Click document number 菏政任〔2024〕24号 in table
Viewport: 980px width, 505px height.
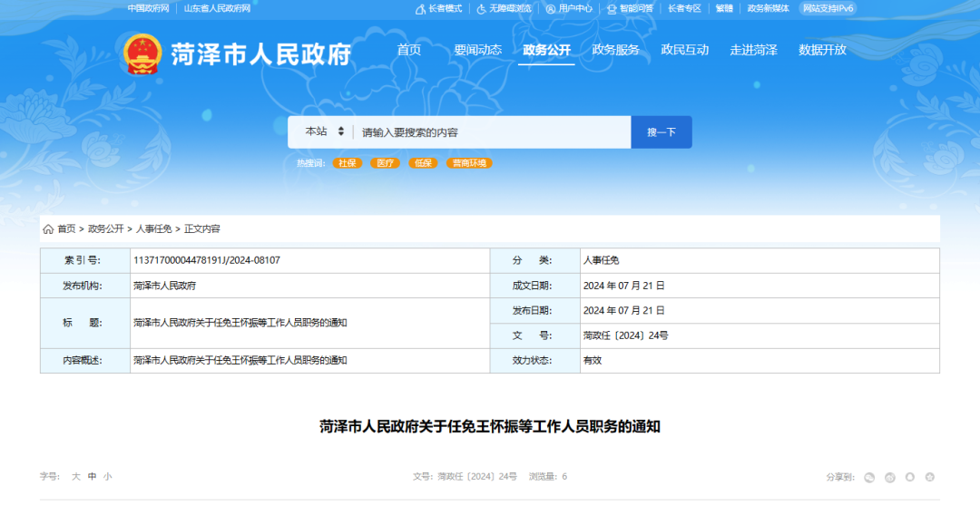(x=625, y=335)
